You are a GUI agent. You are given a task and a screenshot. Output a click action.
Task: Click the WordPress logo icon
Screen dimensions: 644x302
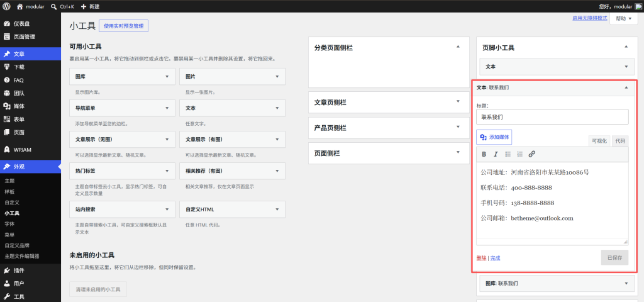(x=6, y=6)
